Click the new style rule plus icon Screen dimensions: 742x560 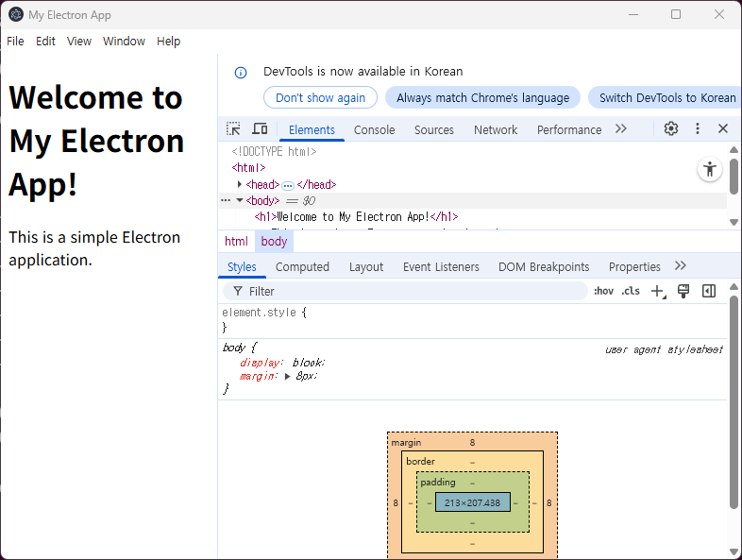click(658, 291)
